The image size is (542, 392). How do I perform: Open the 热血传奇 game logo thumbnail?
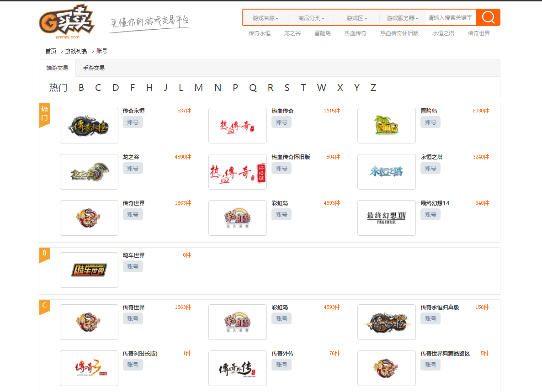pyautogui.click(x=238, y=126)
